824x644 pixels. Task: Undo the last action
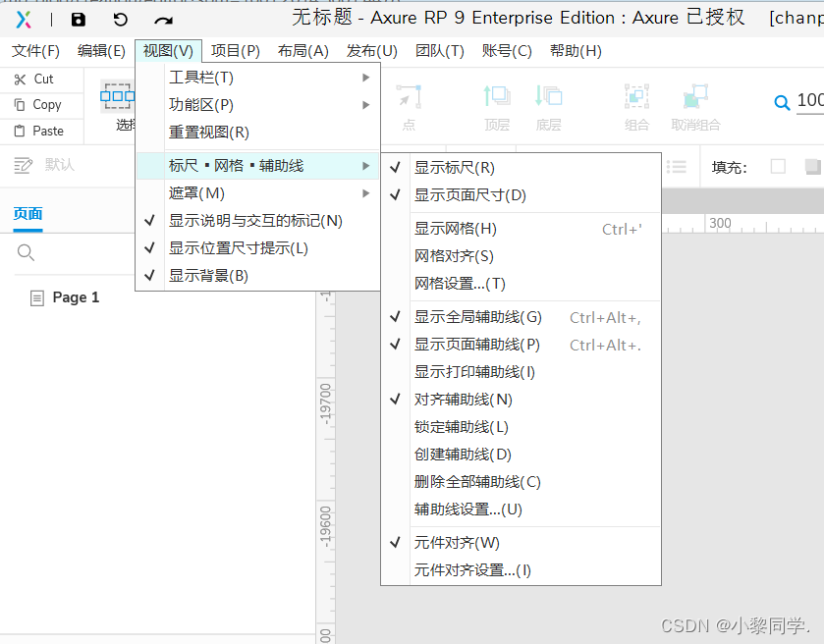(x=121, y=20)
